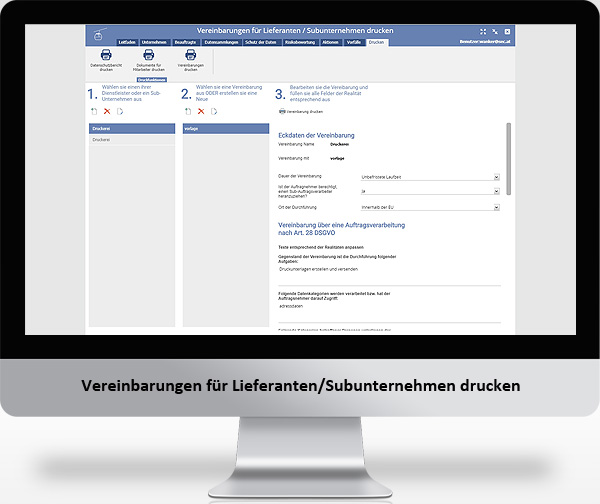Open the Leitfaden tab
This screenshot has height=504, width=600.
pyautogui.click(x=127, y=42)
